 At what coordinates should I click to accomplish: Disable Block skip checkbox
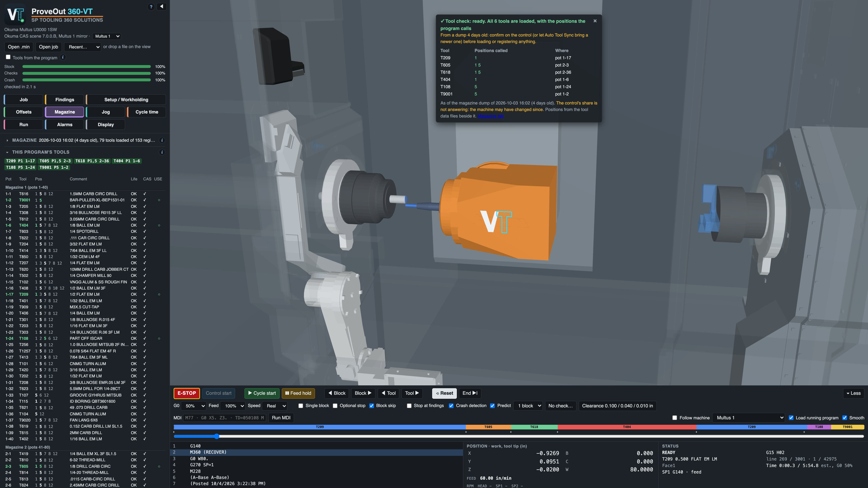(371, 406)
